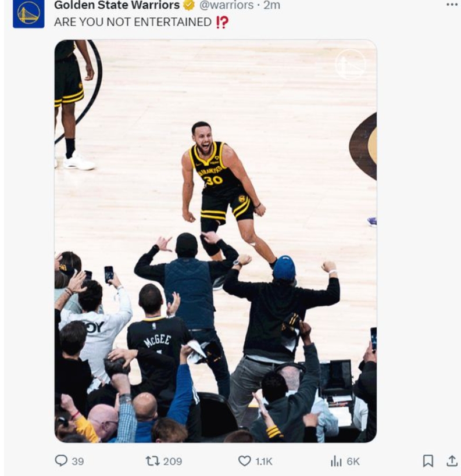Click the 209 reposts count
The image size is (461, 476).
coord(172,461)
